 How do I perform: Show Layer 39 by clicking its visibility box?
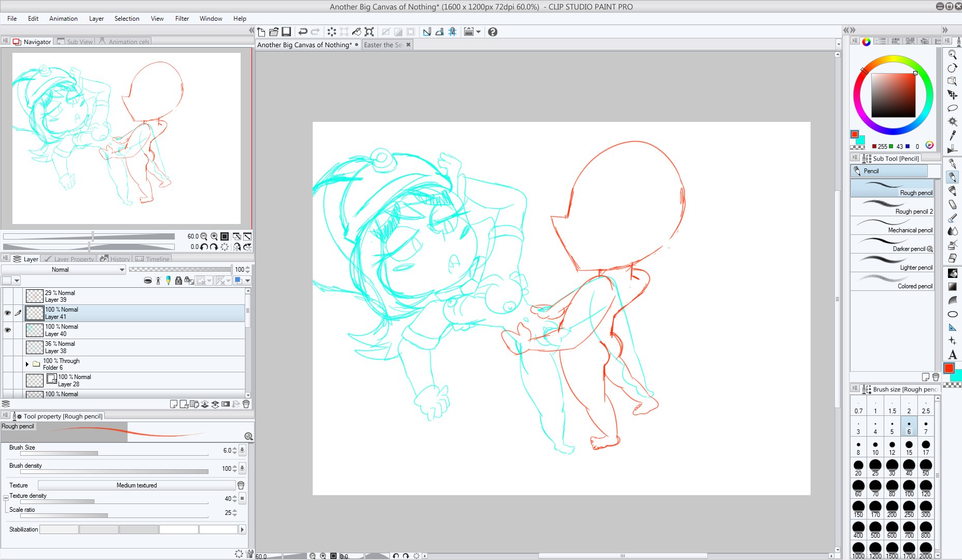[x=7, y=296]
